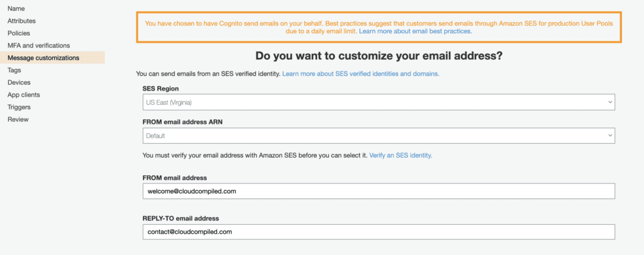This screenshot has width=644, height=255.
Task: Open Learn more about email best practices
Action: (x=415, y=31)
